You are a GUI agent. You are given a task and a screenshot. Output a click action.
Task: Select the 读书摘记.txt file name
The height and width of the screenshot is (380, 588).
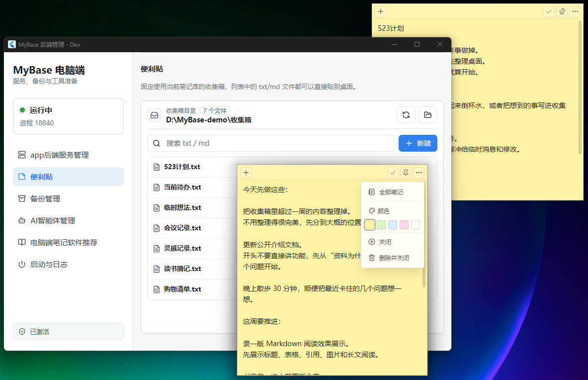click(182, 269)
